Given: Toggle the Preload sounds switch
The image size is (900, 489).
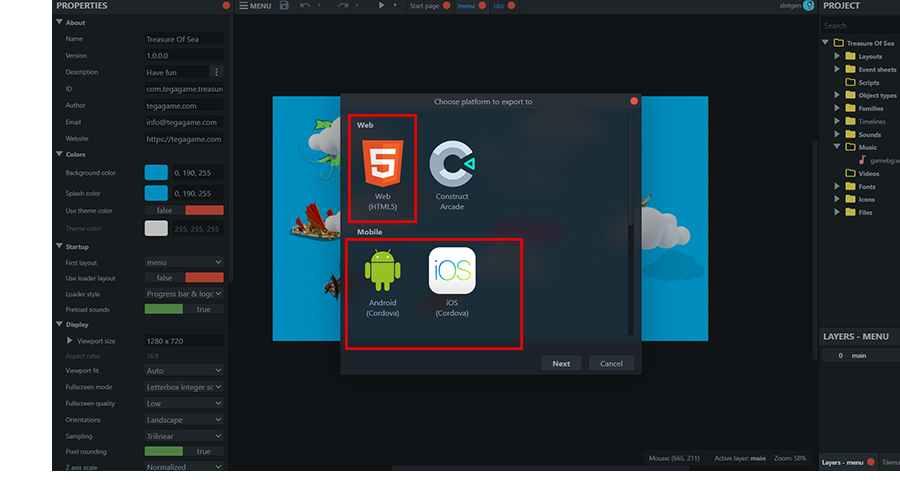Looking at the screenshot, I should (x=184, y=309).
